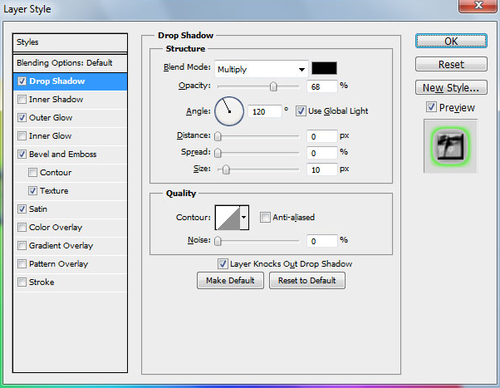Open the black shadow color swatch
This screenshot has width=500, height=388.
[x=324, y=68]
